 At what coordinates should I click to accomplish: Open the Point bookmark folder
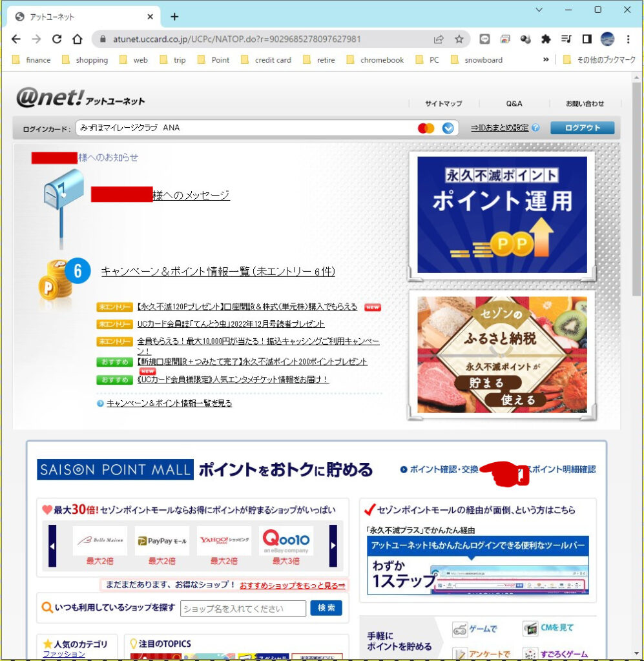pyautogui.click(x=213, y=60)
